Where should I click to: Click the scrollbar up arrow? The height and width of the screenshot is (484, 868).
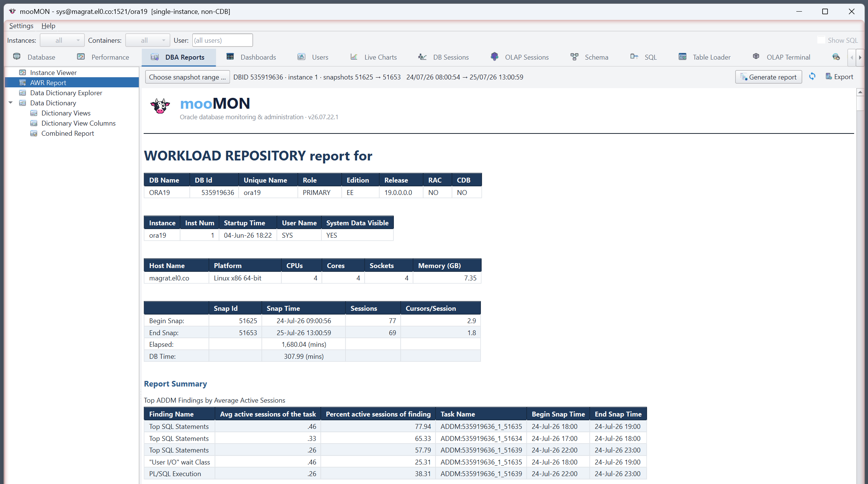[860, 92]
